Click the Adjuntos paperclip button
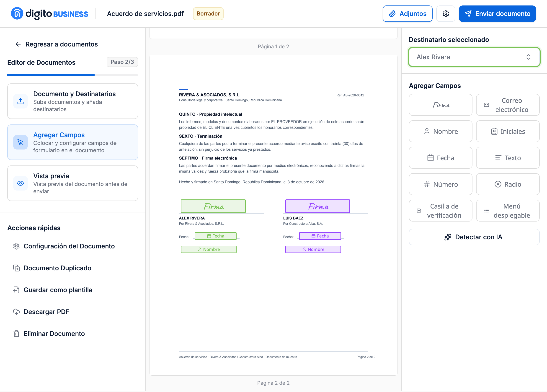 [x=407, y=14]
